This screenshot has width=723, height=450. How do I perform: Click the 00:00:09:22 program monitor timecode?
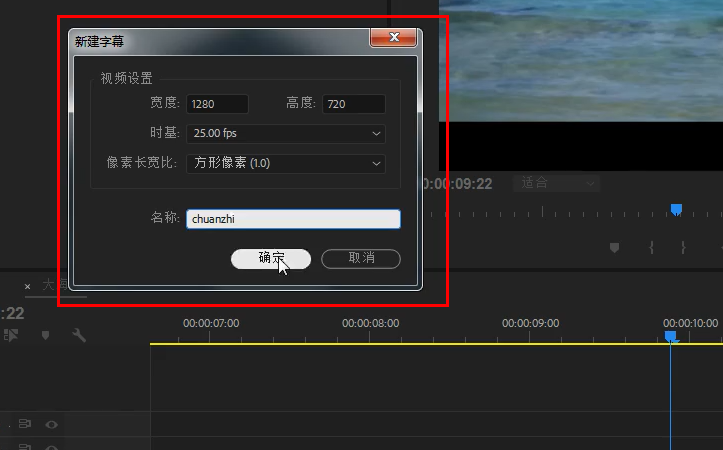(x=456, y=184)
